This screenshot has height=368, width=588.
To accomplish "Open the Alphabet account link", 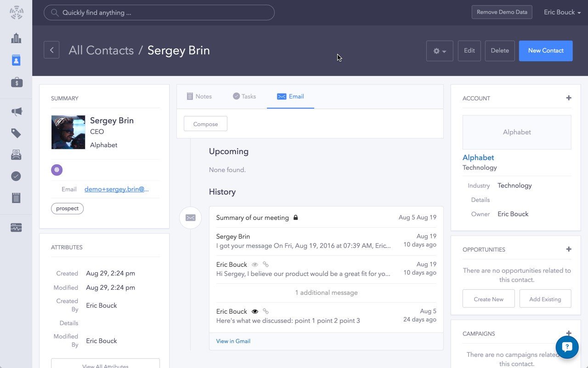I will pos(478,157).
